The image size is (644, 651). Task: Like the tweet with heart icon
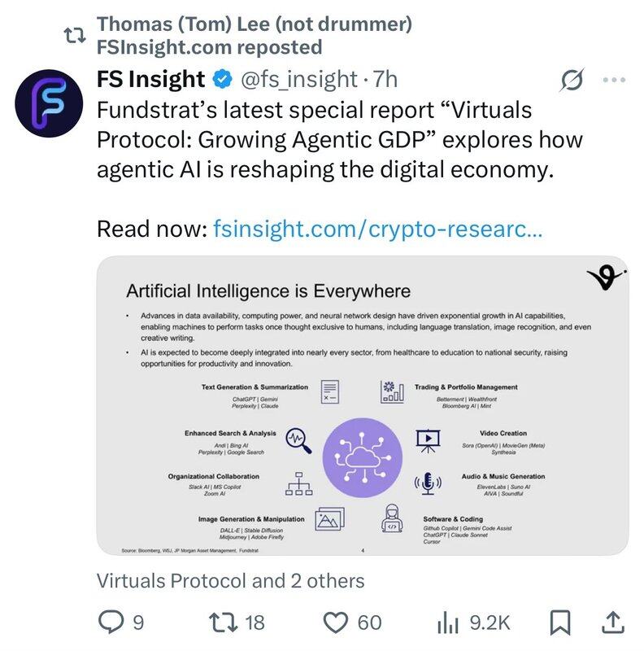[x=336, y=623]
